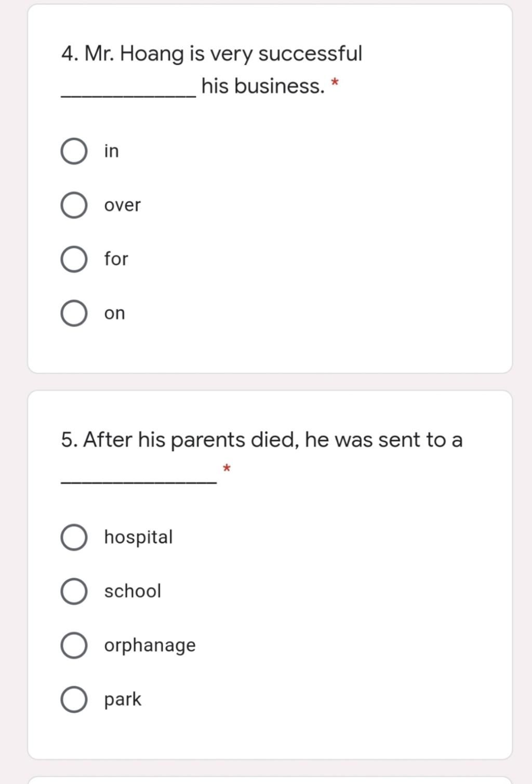Click the red asterisk on question 4

point(335,82)
